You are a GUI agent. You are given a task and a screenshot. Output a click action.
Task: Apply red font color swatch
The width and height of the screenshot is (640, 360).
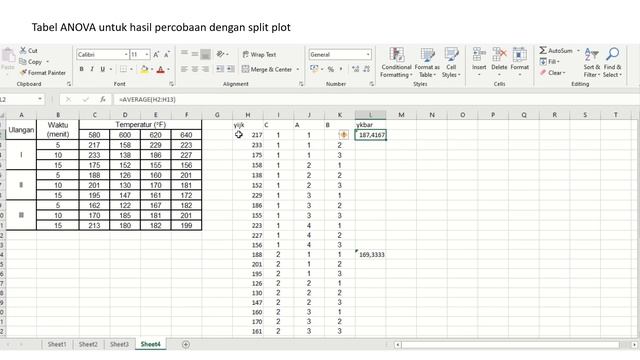161,69
